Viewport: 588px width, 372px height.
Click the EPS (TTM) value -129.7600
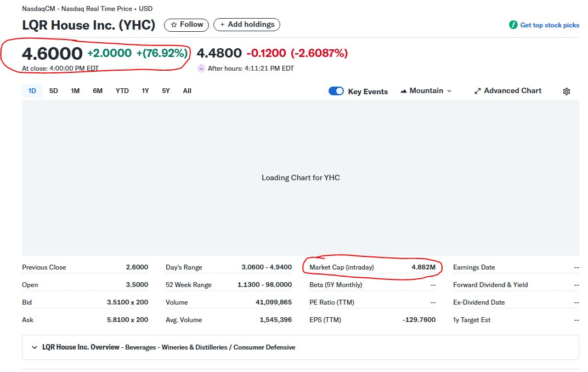coord(419,320)
